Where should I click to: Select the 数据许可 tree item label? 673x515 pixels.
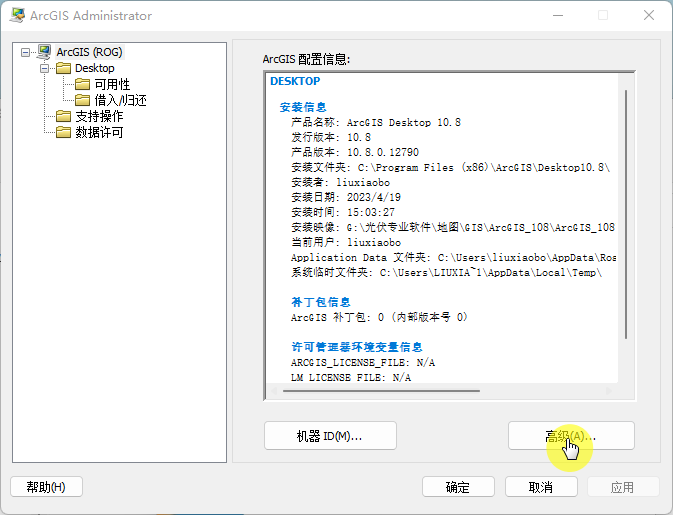pyautogui.click(x=99, y=132)
